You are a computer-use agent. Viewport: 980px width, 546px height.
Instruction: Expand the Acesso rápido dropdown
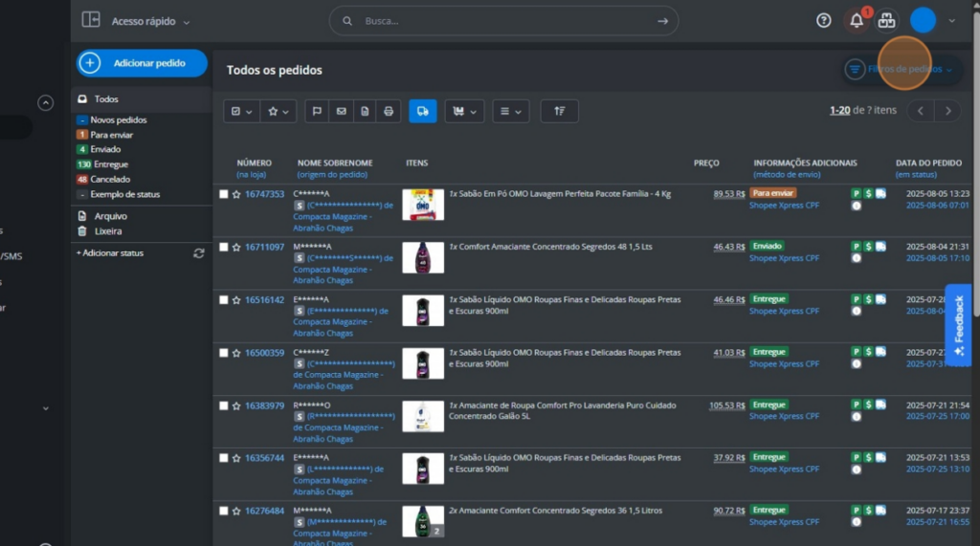click(150, 21)
